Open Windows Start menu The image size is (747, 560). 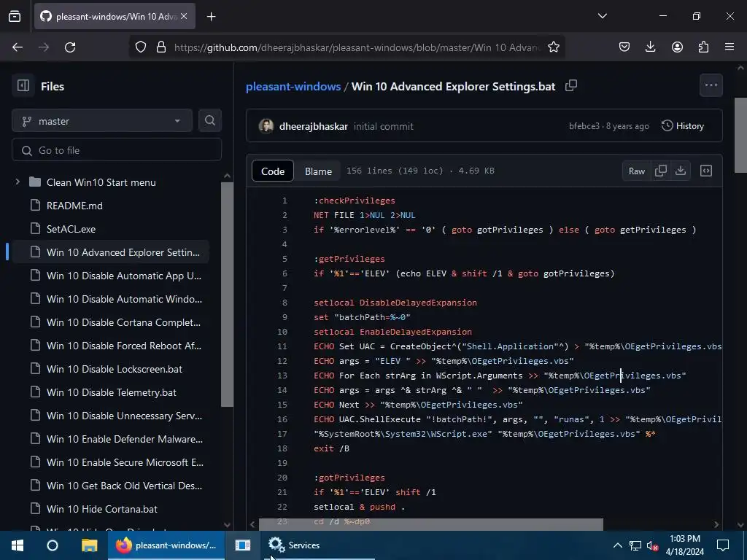click(18, 545)
